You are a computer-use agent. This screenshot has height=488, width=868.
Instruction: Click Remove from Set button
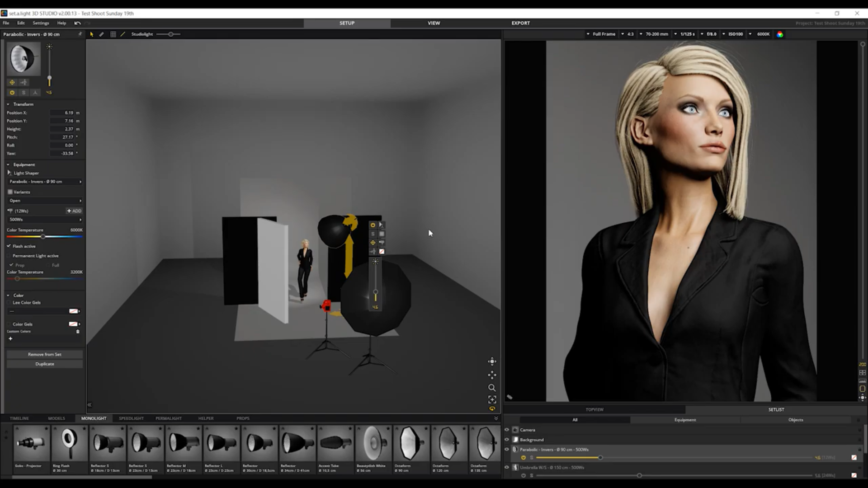click(45, 355)
